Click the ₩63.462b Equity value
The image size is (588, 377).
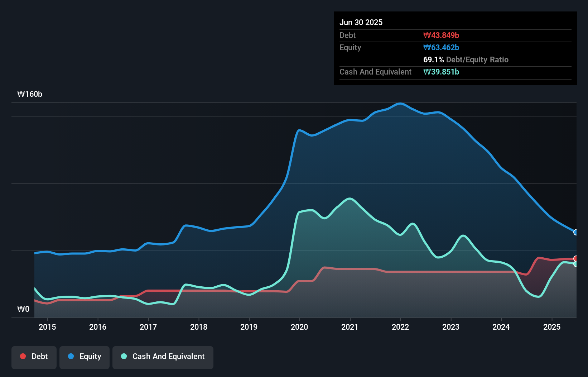(441, 48)
